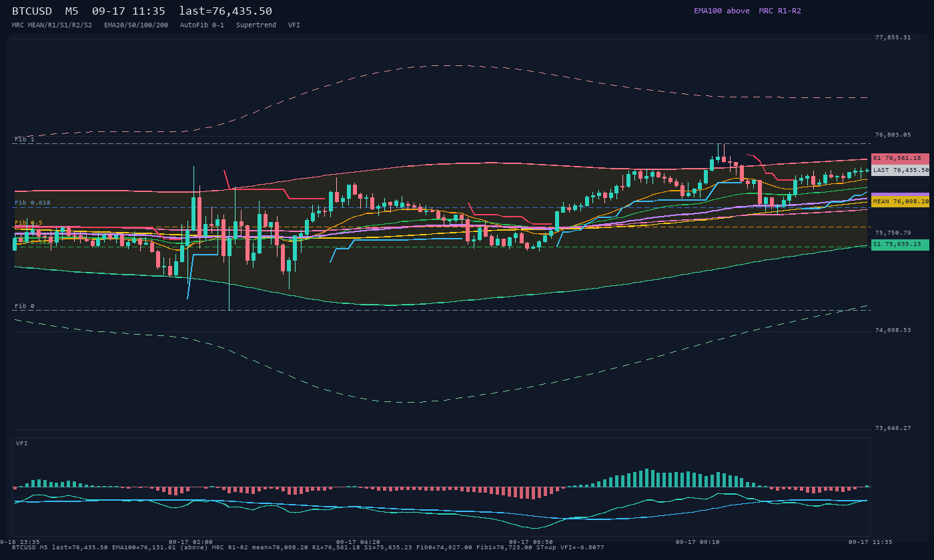Click the BTCUSD symbol in the chart title
This screenshot has width=934, height=560.
(32, 11)
